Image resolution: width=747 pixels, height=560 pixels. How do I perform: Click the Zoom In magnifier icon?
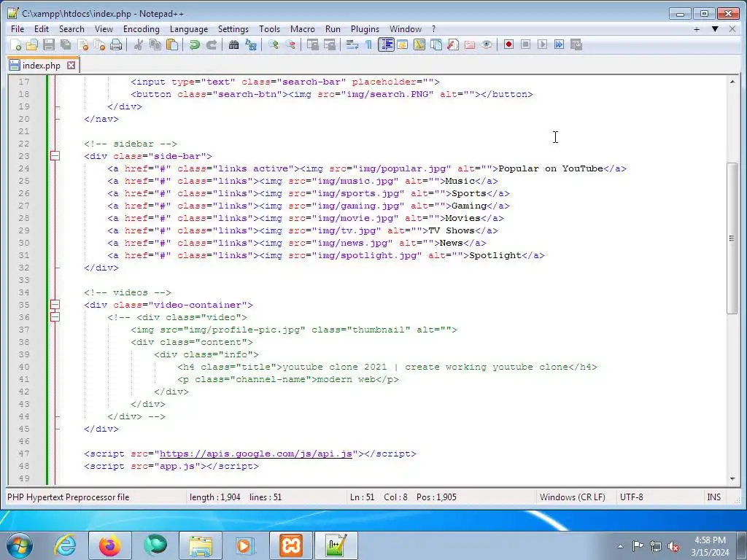[x=273, y=44]
